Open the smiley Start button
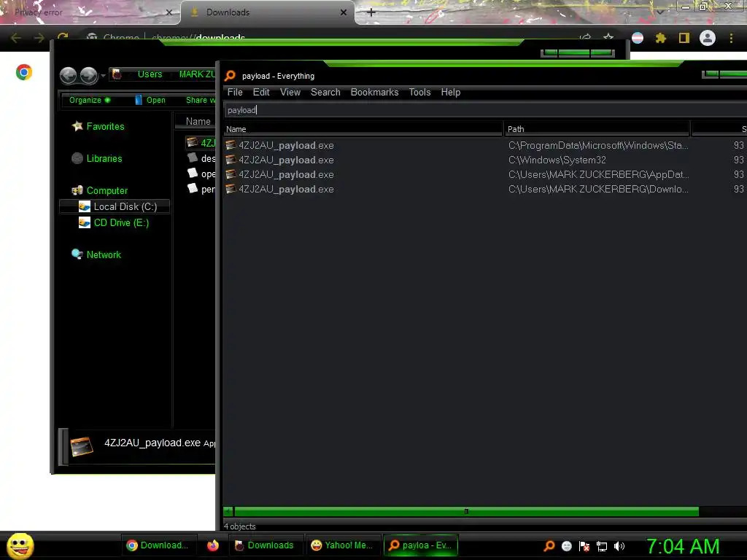The height and width of the screenshot is (560, 747). coord(20,545)
